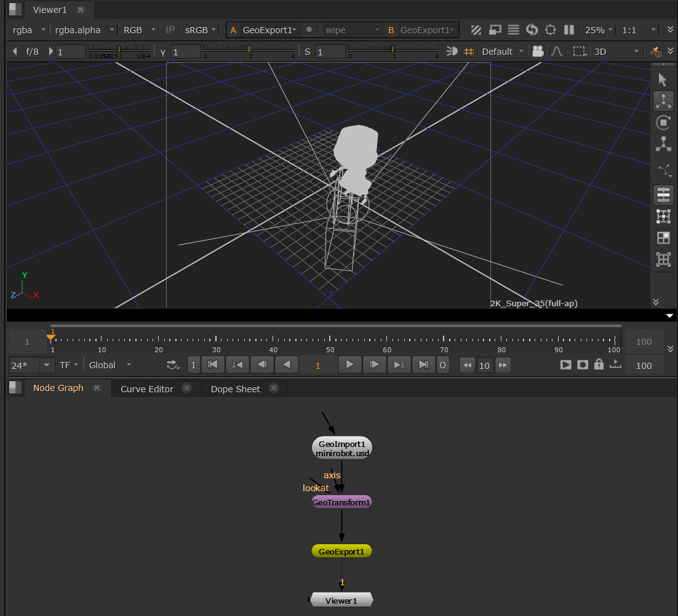Toggle the timeline lock icon

pyautogui.click(x=599, y=365)
